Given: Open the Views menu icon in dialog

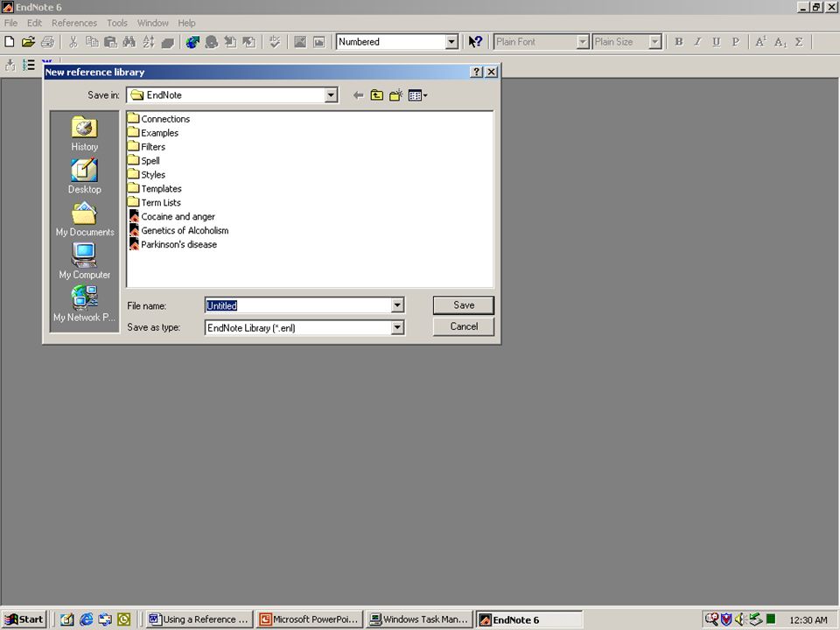Looking at the screenshot, I should [417, 95].
